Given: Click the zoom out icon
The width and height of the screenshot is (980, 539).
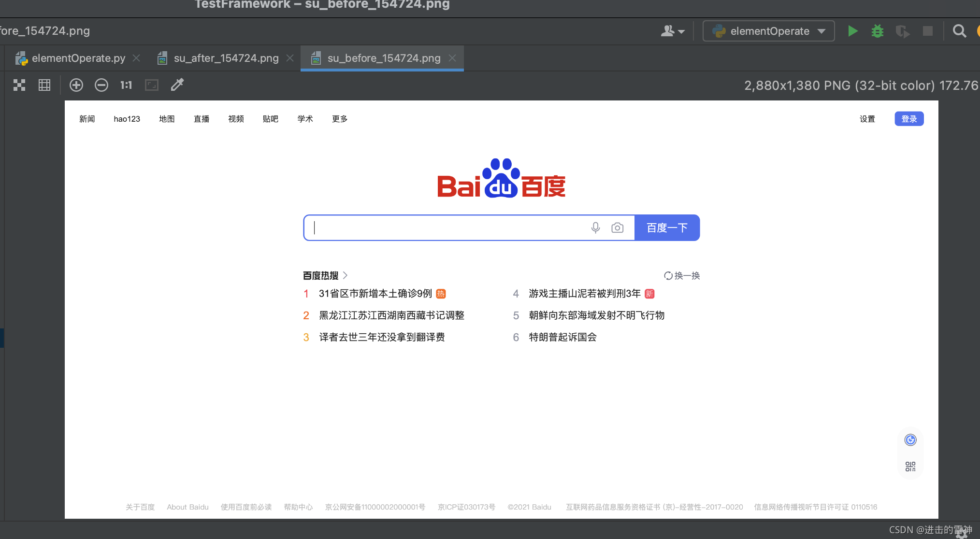Looking at the screenshot, I should coord(101,85).
